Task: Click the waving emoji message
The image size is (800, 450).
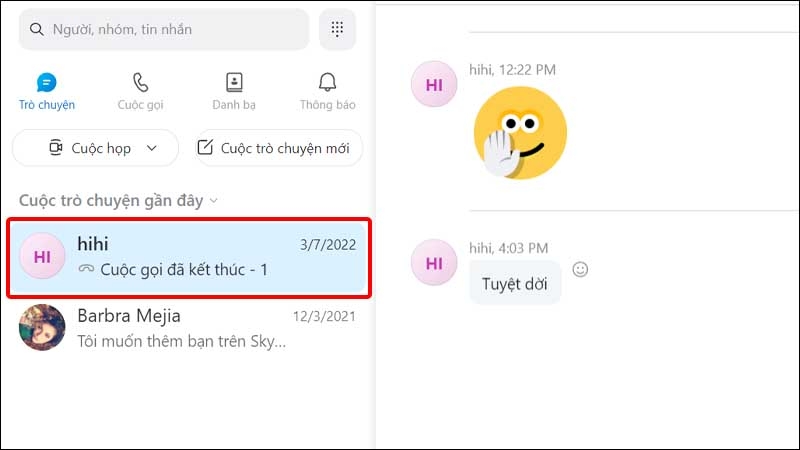Action: [x=520, y=133]
